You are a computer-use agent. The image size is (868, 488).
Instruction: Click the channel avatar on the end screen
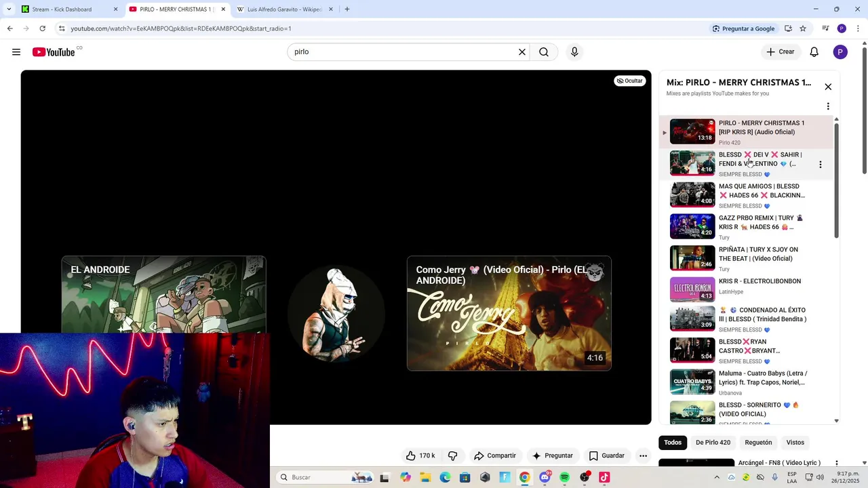[336, 313]
